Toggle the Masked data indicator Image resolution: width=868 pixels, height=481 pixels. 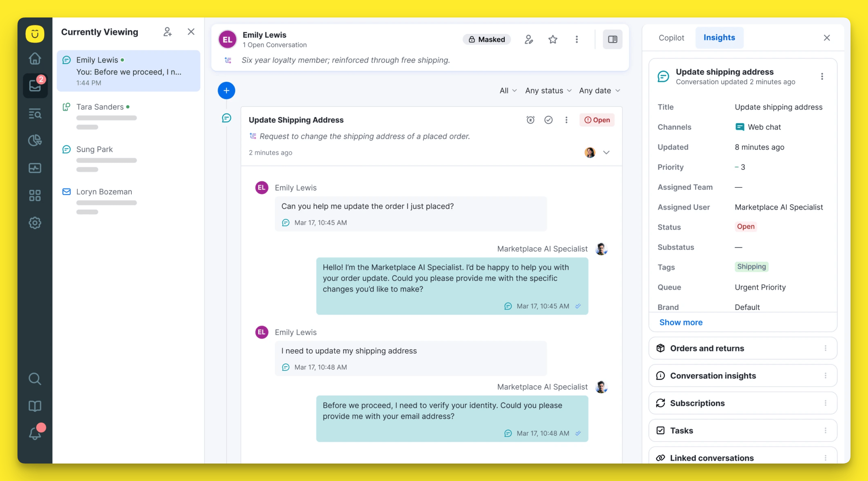486,39
